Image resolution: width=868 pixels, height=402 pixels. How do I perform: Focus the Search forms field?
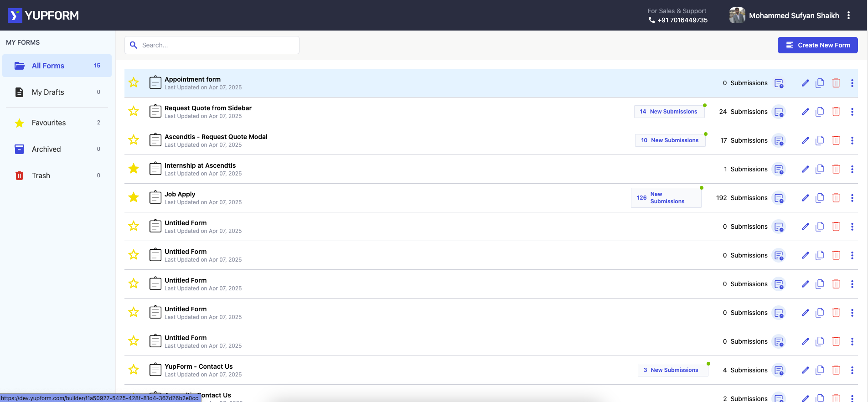point(212,45)
